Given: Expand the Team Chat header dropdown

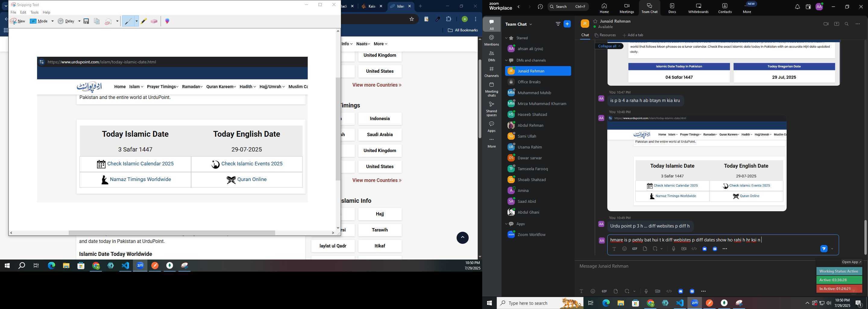Looking at the screenshot, I should tap(531, 24).
